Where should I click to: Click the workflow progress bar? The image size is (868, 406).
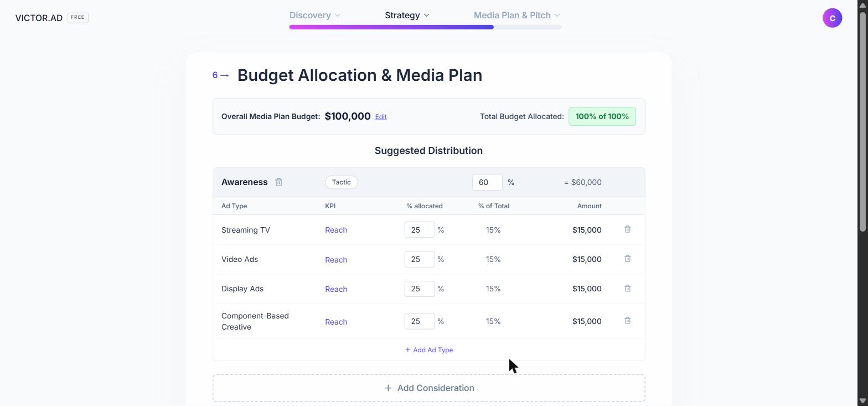[x=425, y=27]
